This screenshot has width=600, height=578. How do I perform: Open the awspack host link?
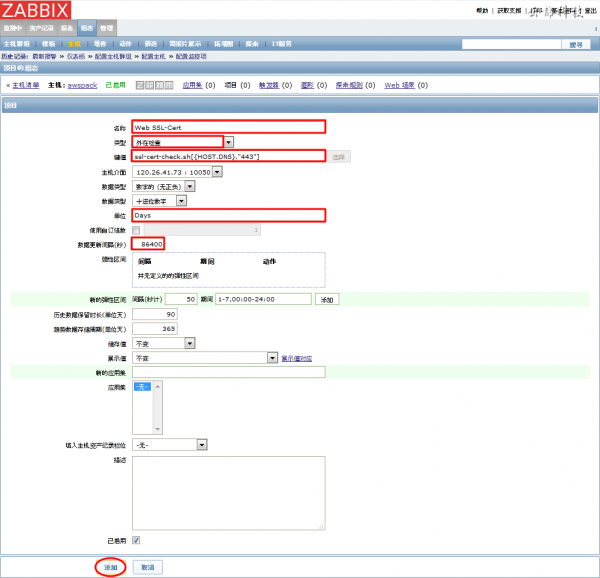click(81, 86)
